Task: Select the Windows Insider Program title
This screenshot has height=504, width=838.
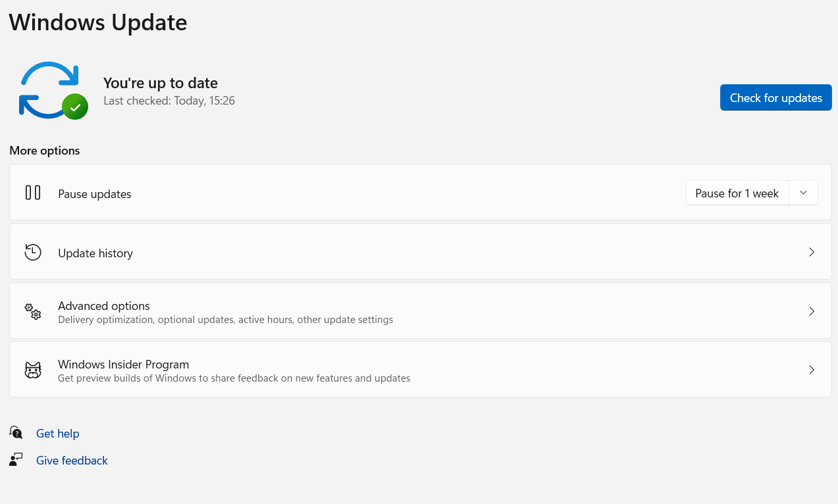Action: click(124, 365)
